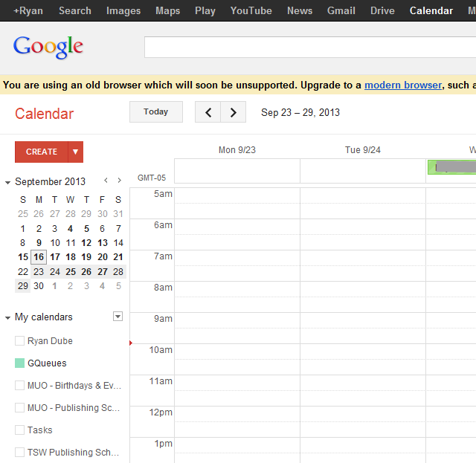Viewport: 476px width, 463px height.
Task: Enable the Ryan Dube calendar
Action: pos(20,341)
